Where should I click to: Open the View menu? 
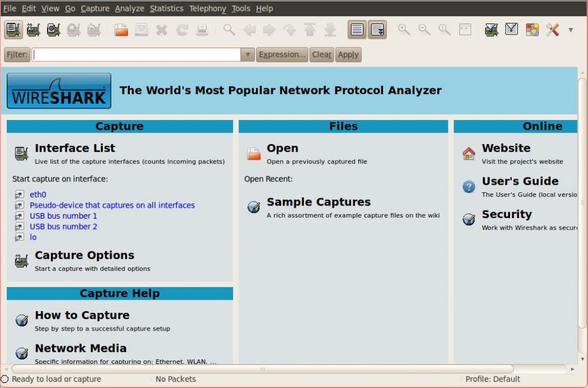[x=51, y=8]
